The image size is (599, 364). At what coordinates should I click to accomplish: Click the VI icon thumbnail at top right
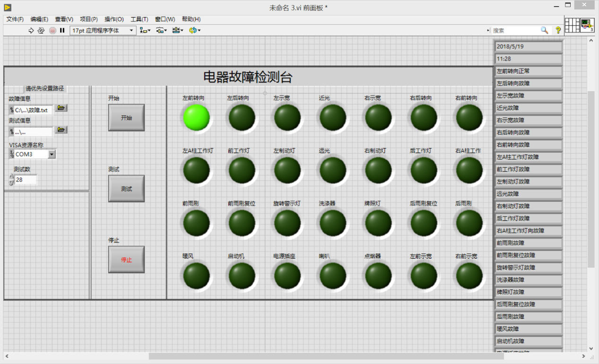[x=587, y=25]
